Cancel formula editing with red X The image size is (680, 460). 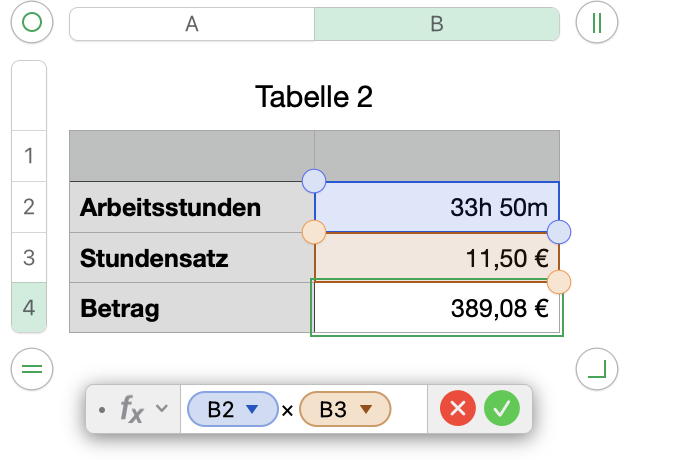(459, 408)
